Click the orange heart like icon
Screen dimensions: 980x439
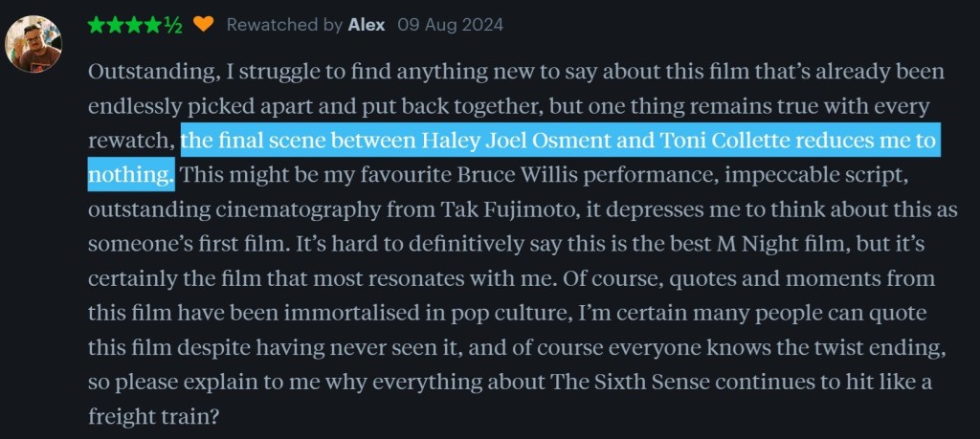[204, 25]
